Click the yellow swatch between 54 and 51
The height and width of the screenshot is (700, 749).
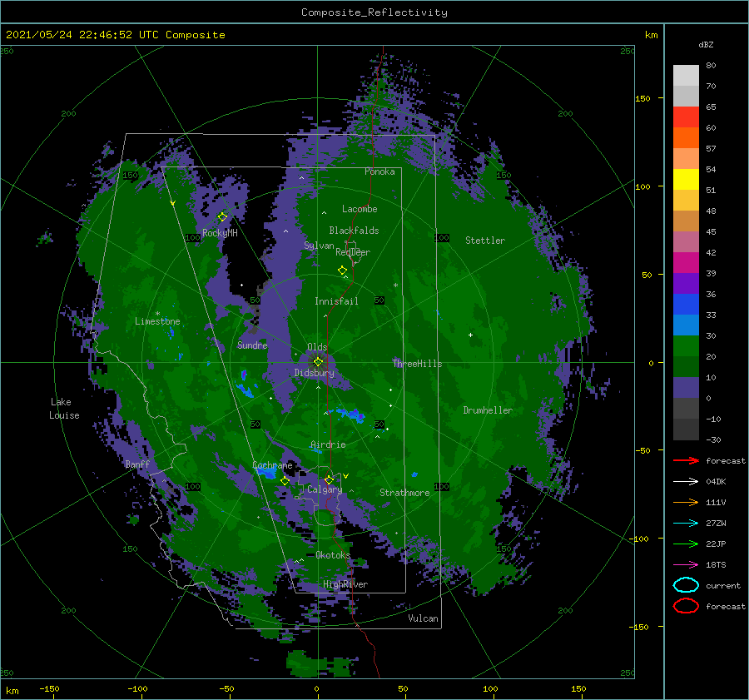(x=686, y=179)
